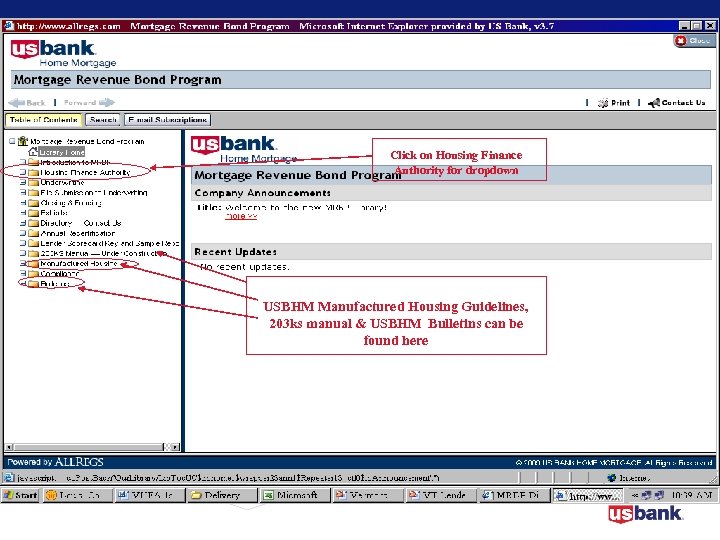Screen dimensions: 720x540
Task: Click the Conditions folder icon
Action: (x=33, y=274)
